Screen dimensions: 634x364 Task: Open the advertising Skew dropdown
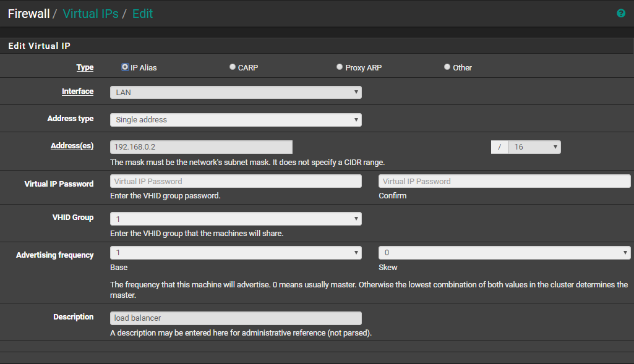pyautogui.click(x=504, y=253)
